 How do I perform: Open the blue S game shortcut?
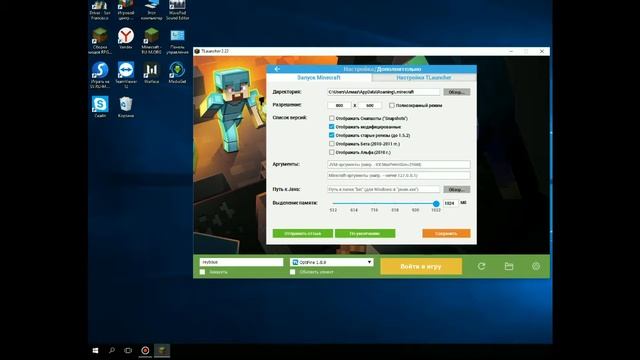100,75
